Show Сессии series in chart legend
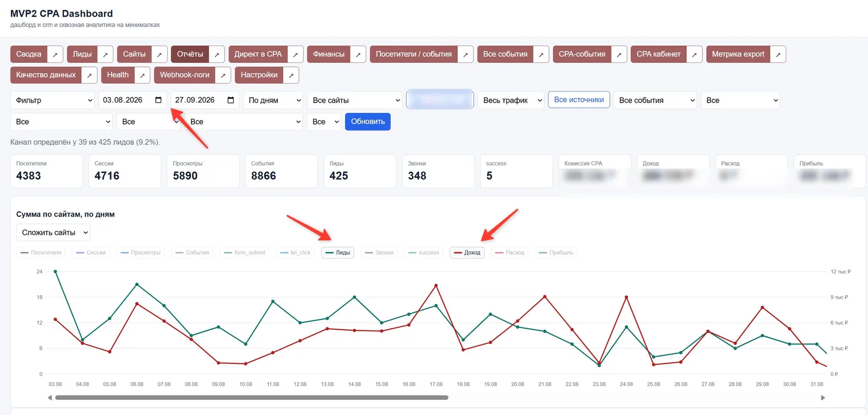Viewport: 868px width, 415px height. [x=91, y=252]
